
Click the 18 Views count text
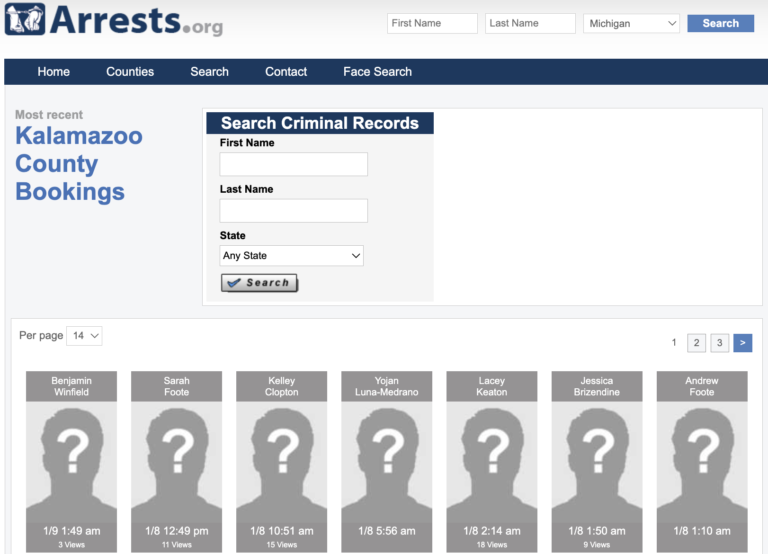pyautogui.click(x=492, y=545)
